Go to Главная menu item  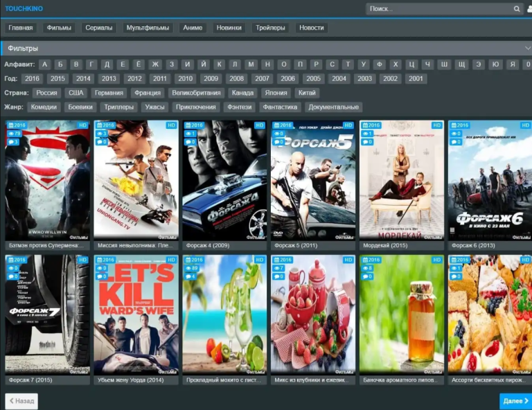pyautogui.click(x=21, y=28)
